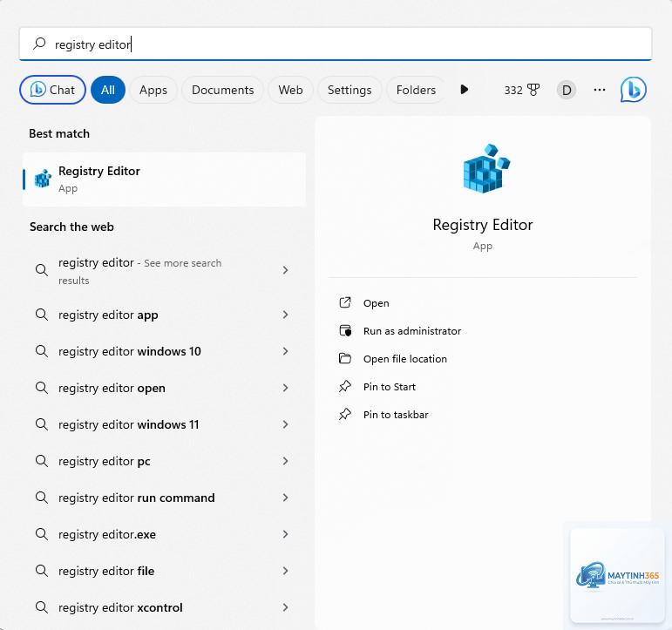Image resolution: width=672 pixels, height=630 pixels.
Task: Open the three-dots more options menu
Action: (599, 90)
